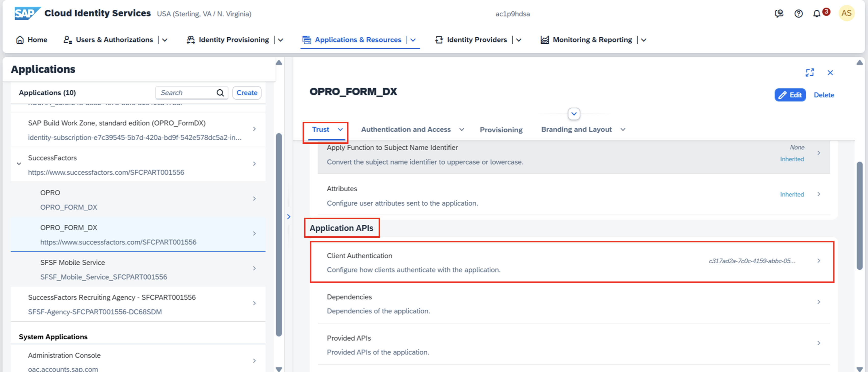Screen dimensions: 868x372
Task: Click the Edit button
Action: [790, 95]
